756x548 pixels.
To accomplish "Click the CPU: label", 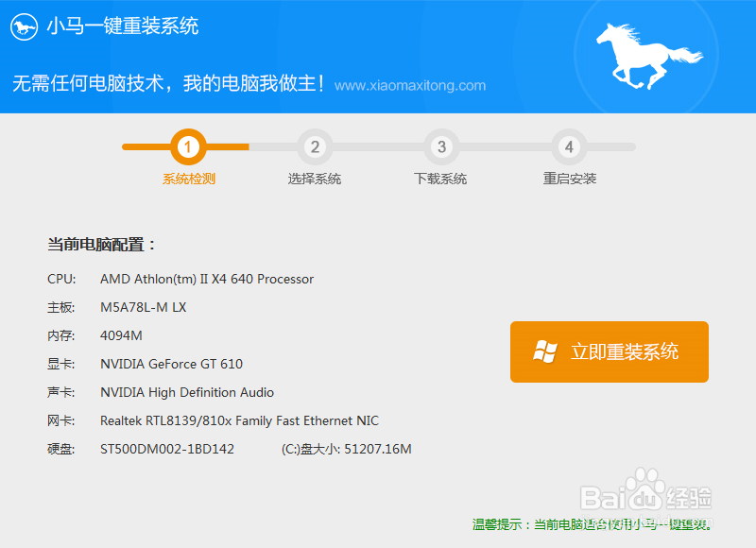I will [x=61, y=279].
